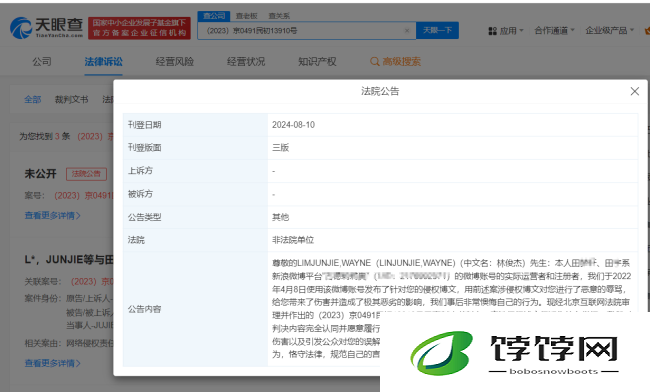Close the 法院公告 dialog
This screenshot has width=650, height=392.
[634, 91]
